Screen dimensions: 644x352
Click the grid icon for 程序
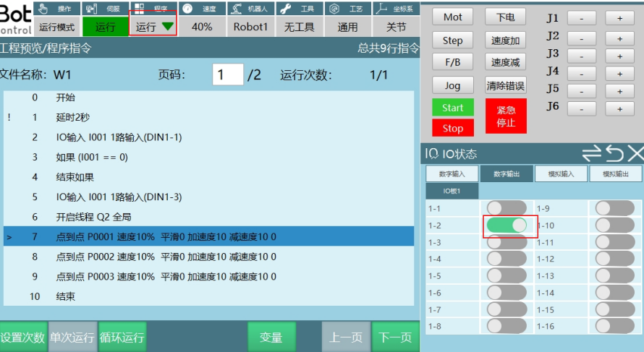pyautogui.click(x=139, y=9)
